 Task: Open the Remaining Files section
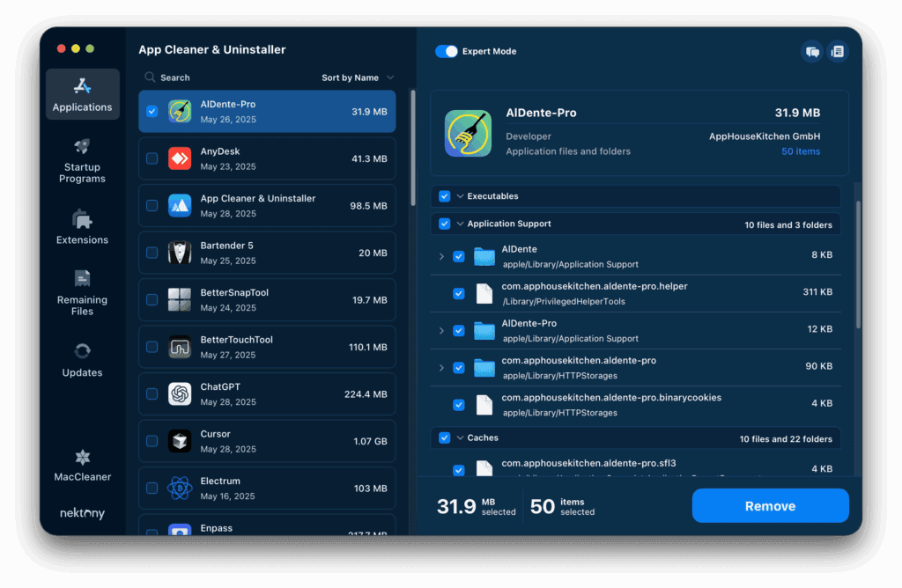point(82,293)
